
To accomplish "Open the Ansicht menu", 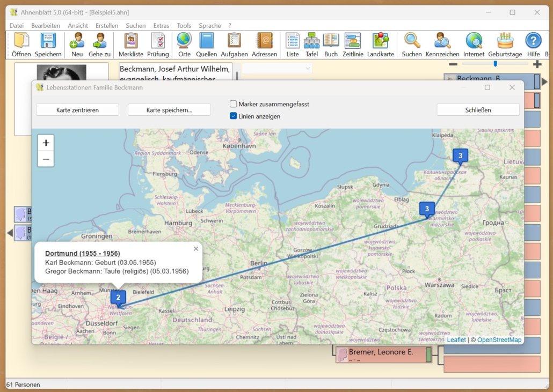I will 78,25.
